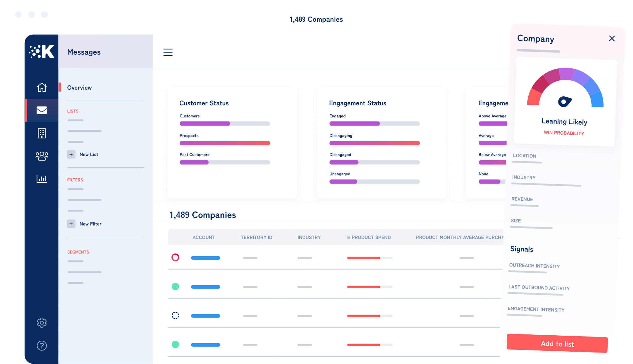Click the ACCOUNT column header
Screen dimensions: 633x364
(204, 238)
